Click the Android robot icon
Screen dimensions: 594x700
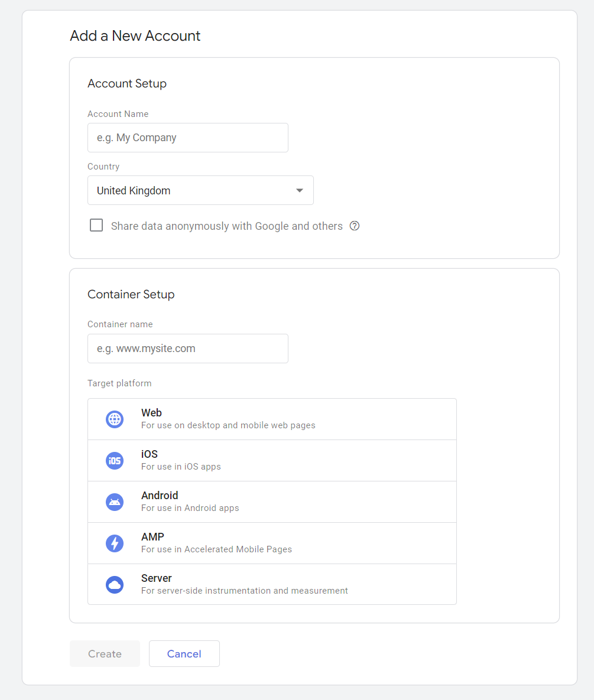(115, 502)
